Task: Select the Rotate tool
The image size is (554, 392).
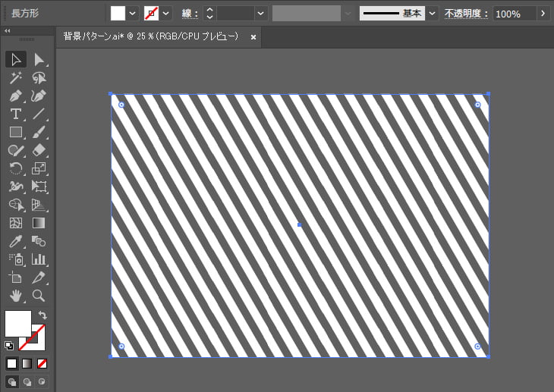Action: [x=15, y=168]
